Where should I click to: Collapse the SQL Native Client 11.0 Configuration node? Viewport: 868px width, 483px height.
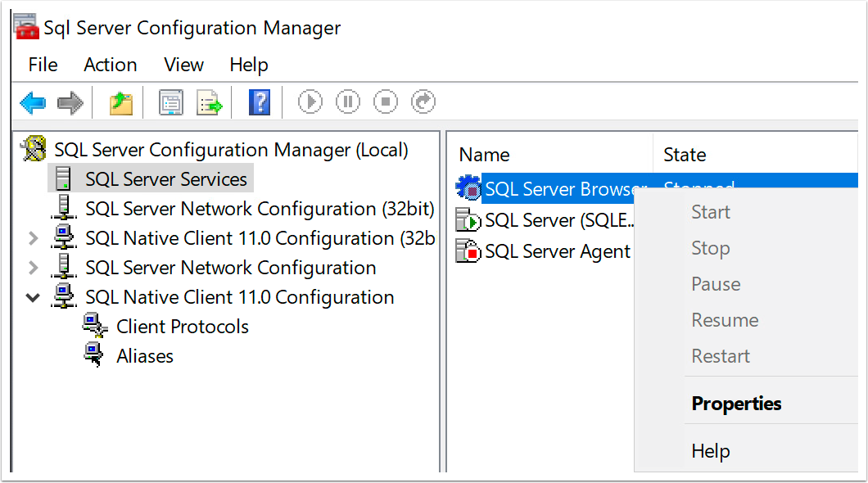(33, 298)
